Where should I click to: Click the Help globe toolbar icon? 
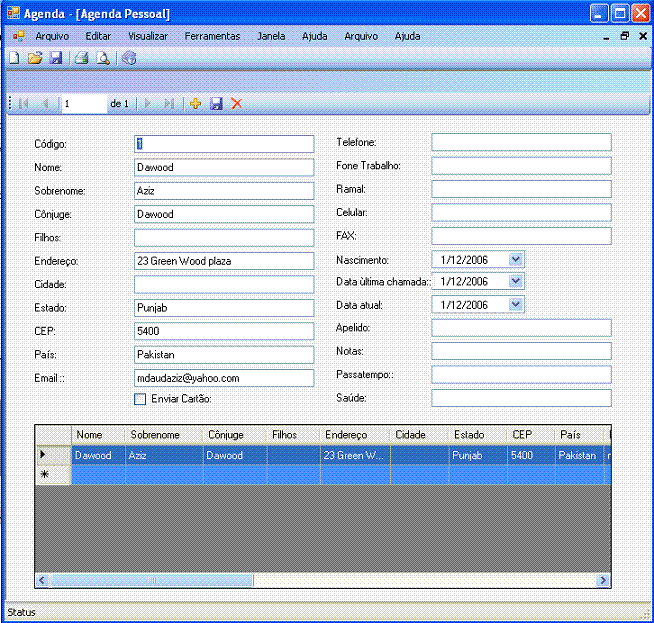[129, 58]
